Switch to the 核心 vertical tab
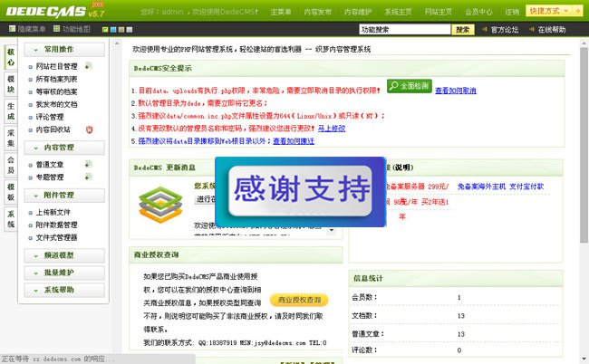The image size is (589, 364). coord(11,57)
